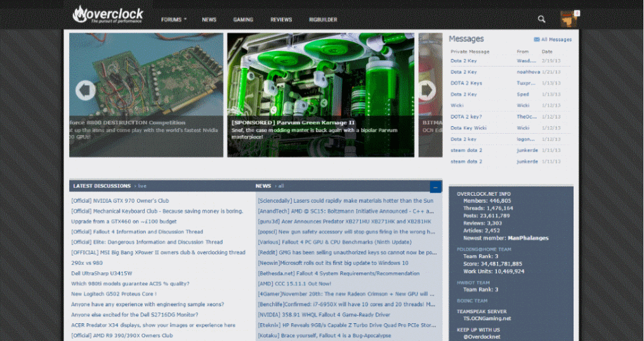Open Kotaku Fallout 4 Bug-Apocalypse news

tap(324, 335)
